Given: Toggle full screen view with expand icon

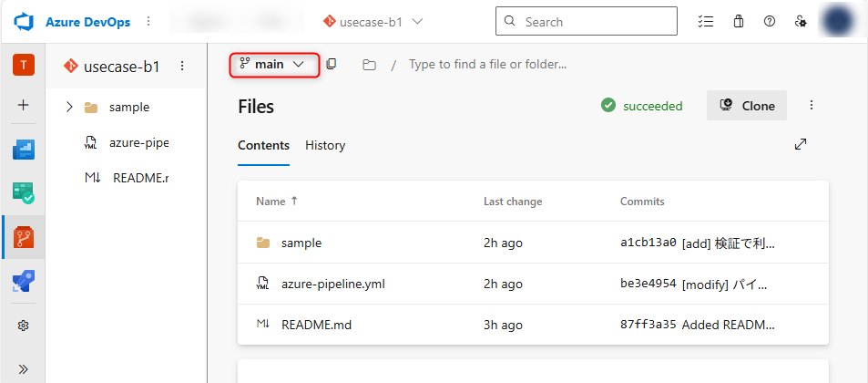Looking at the screenshot, I should [801, 144].
